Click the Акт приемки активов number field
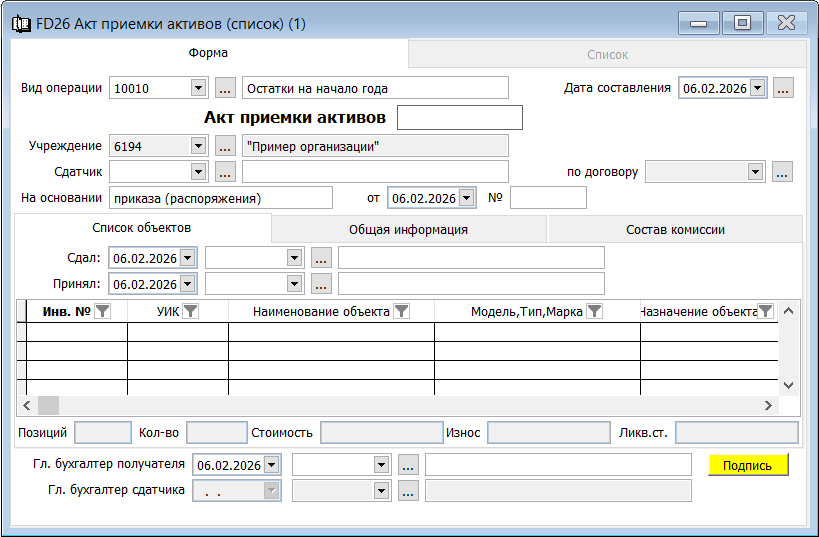819x537 pixels. click(459, 118)
